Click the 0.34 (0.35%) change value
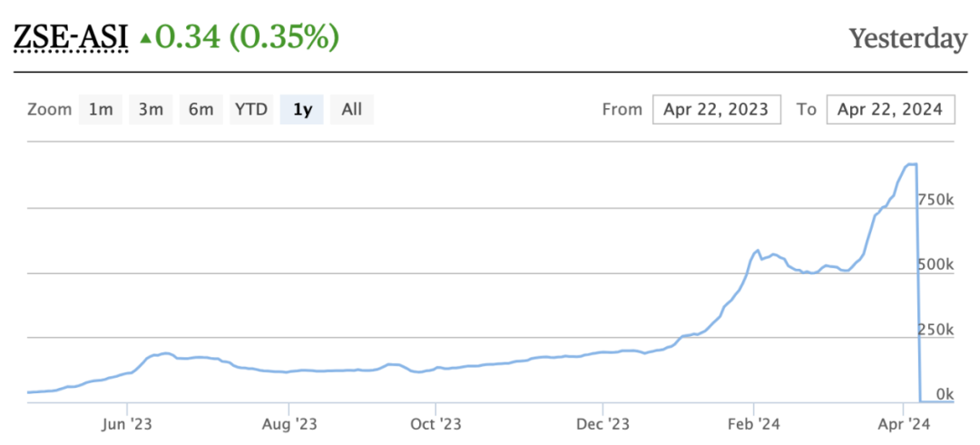This screenshot has width=980, height=445. [x=247, y=38]
